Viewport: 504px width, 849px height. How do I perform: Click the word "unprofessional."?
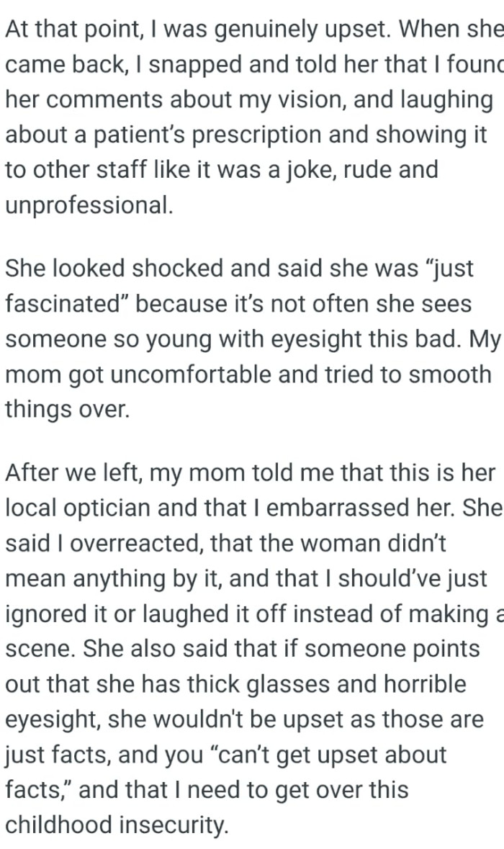coord(89,205)
